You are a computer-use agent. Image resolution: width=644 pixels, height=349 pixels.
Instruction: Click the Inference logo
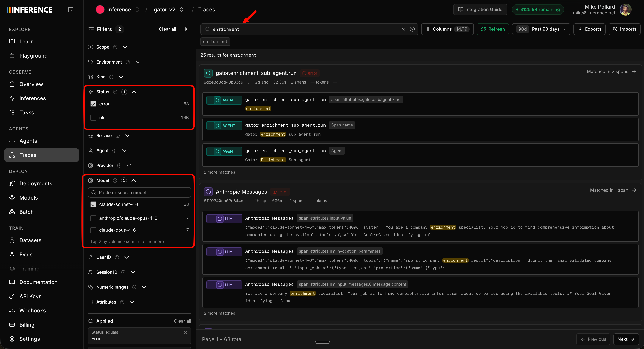30,10
